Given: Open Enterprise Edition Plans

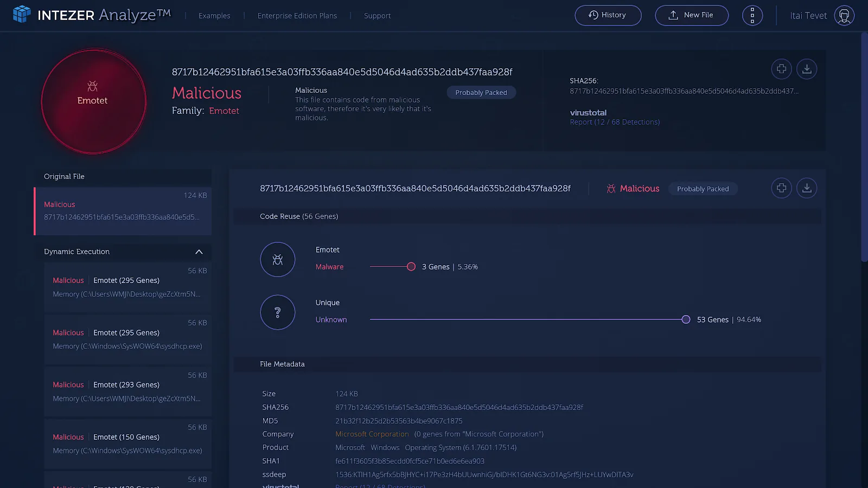Looking at the screenshot, I should pos(297,16).
